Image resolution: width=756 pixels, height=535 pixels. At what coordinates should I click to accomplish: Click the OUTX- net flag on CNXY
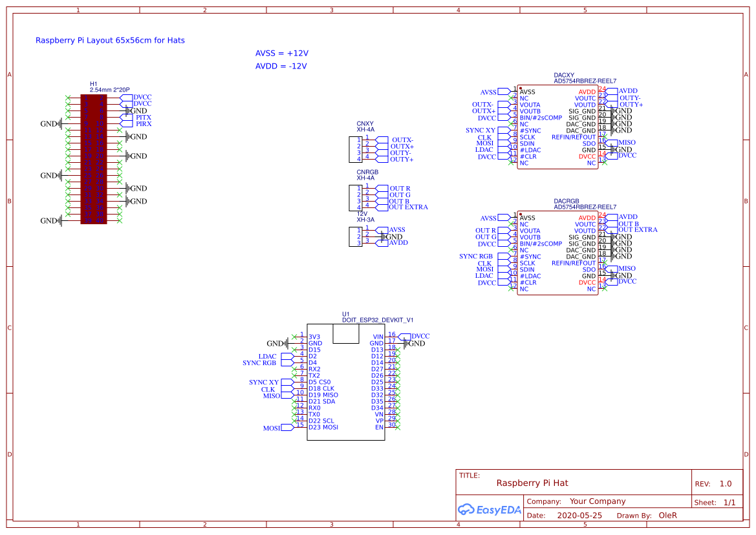[402, 140]
